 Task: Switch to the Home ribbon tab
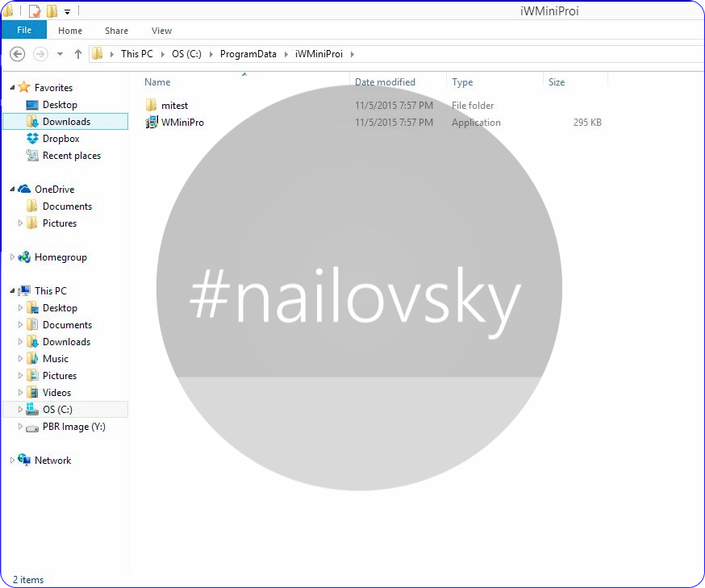pos(70,31)
